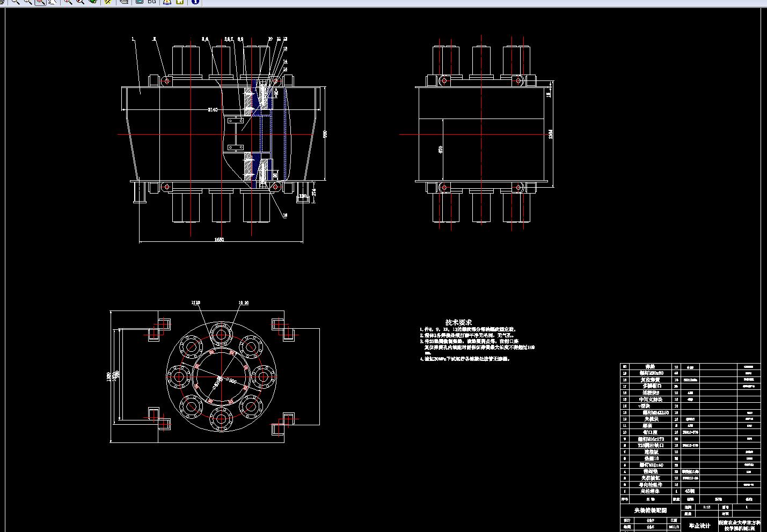Click callout label 19,20 on plan view
The height and width of the screenshot is (532, 767).
coord(243,302)
